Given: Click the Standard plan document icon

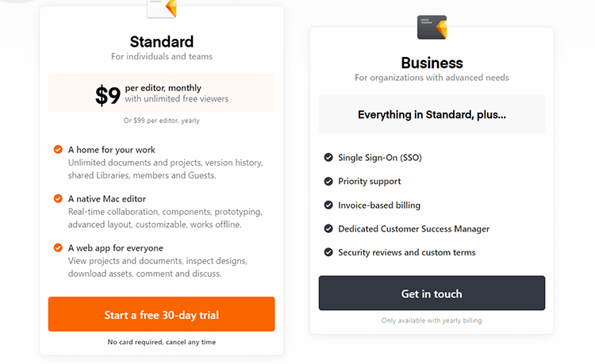Looking at the screenshot, I should tap(162, 8).
